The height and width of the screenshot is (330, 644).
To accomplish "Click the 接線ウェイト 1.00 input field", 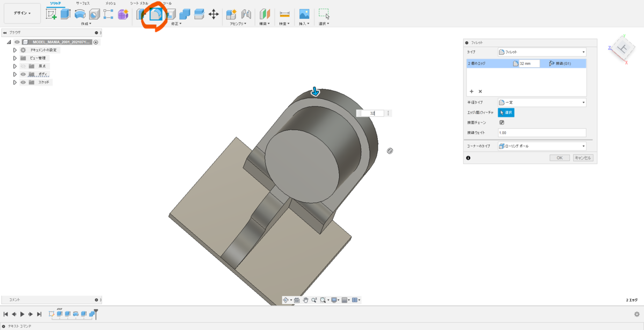I will [541, 132].
